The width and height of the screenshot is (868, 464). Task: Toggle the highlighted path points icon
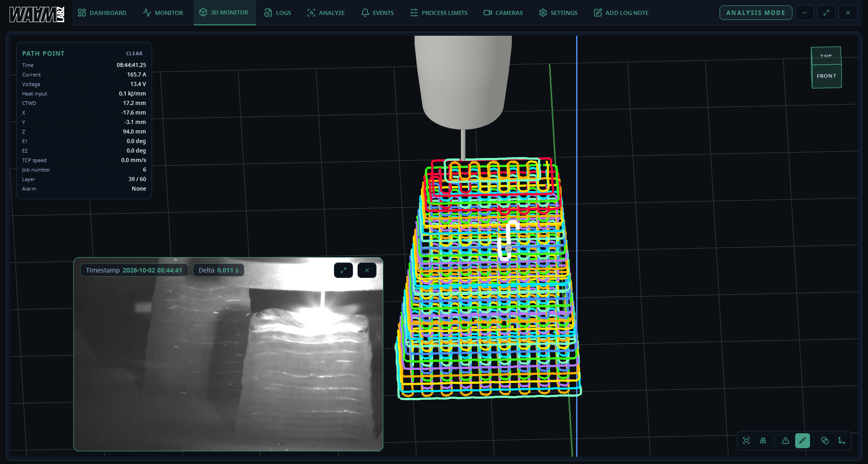802,440
